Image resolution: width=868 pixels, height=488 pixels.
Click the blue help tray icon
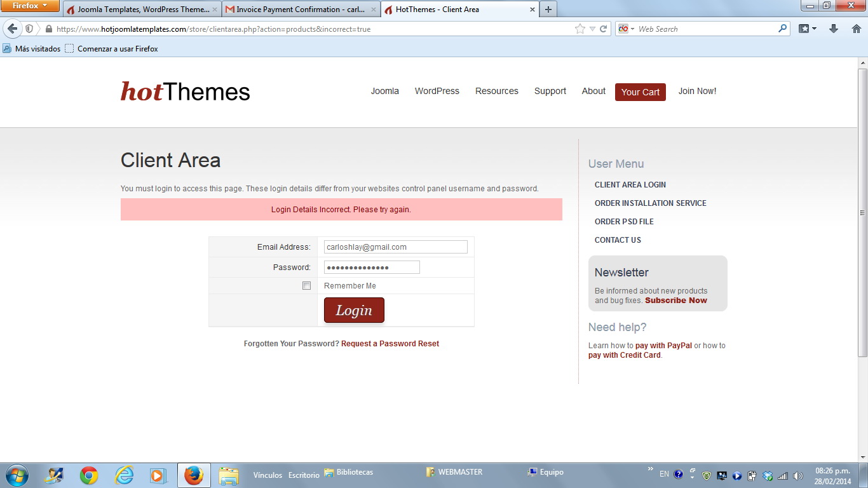[678, 475]
